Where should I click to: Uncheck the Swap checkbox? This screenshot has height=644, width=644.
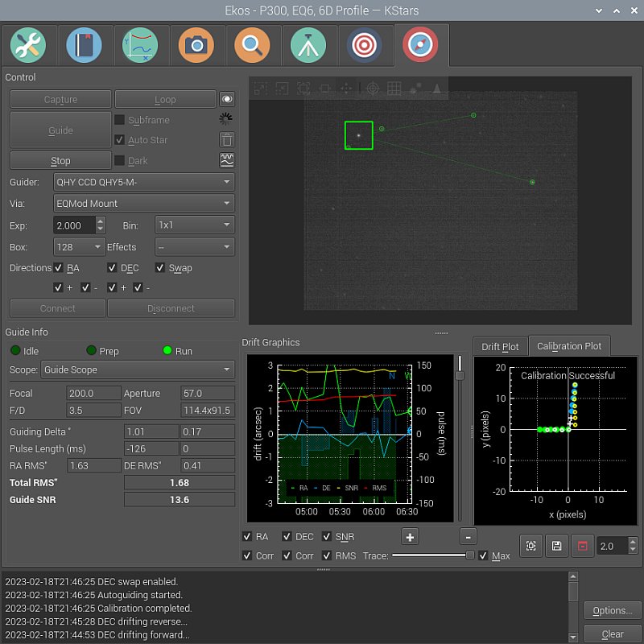point(160,268)
